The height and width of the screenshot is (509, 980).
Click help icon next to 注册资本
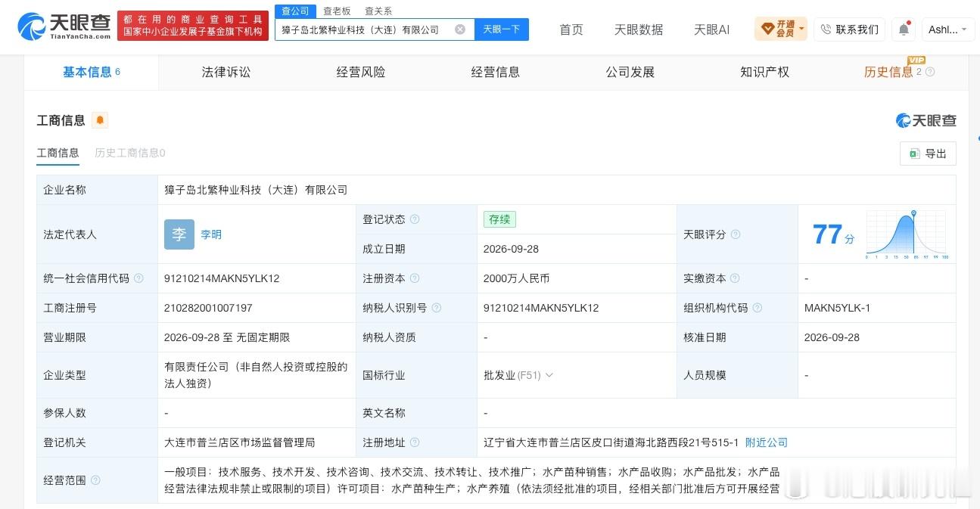pyautogui.click(x=415, y=278)
